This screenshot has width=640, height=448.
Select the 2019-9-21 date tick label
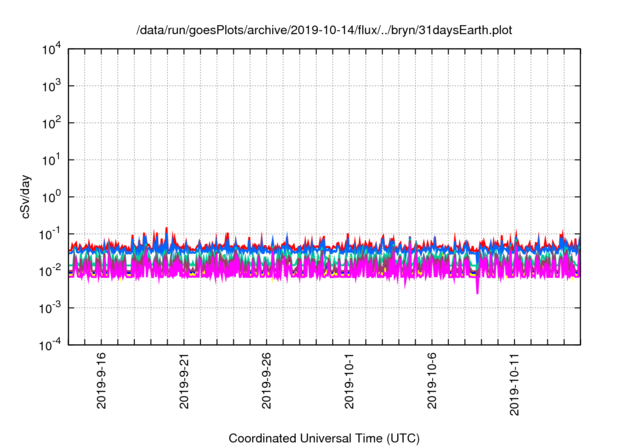pos(184,378)
